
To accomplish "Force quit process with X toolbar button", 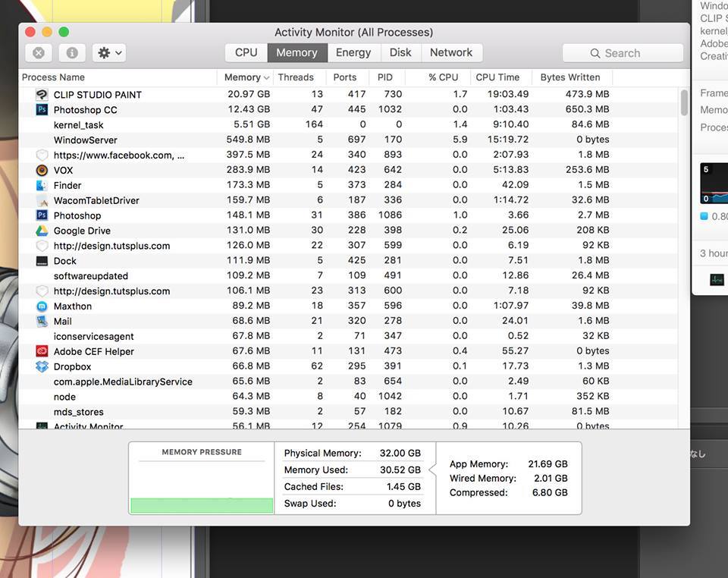I will click(x=39, y=53).
